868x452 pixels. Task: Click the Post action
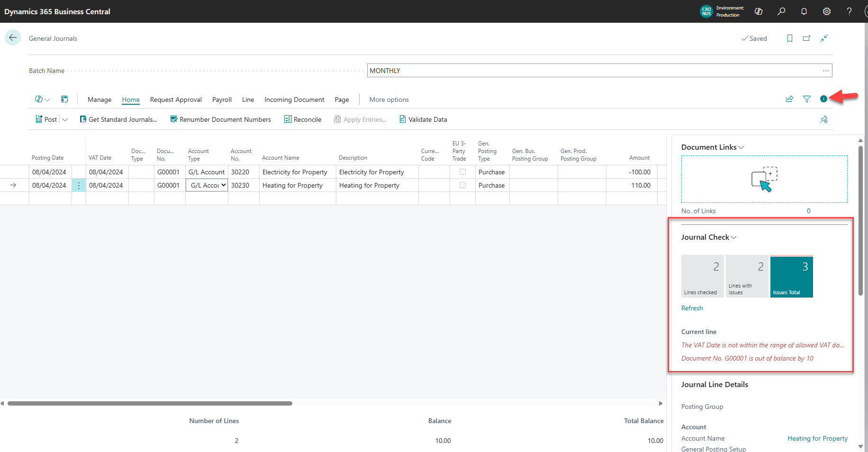click(x=46, y=119)
